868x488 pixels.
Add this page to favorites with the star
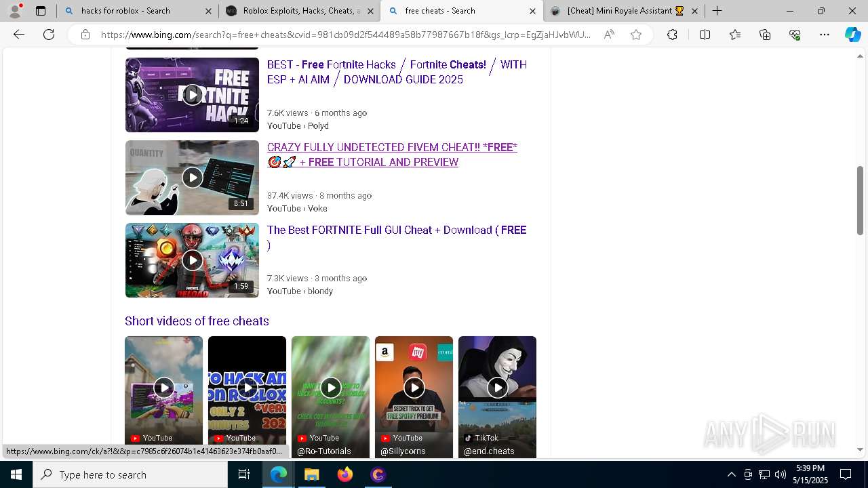click(x=636, y=35)
